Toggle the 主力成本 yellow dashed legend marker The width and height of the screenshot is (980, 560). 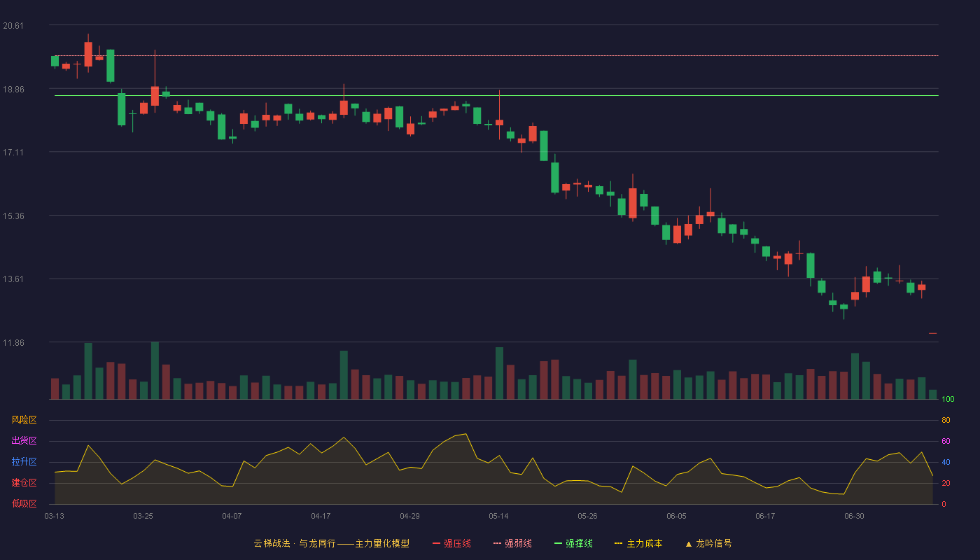pos(619,543)
